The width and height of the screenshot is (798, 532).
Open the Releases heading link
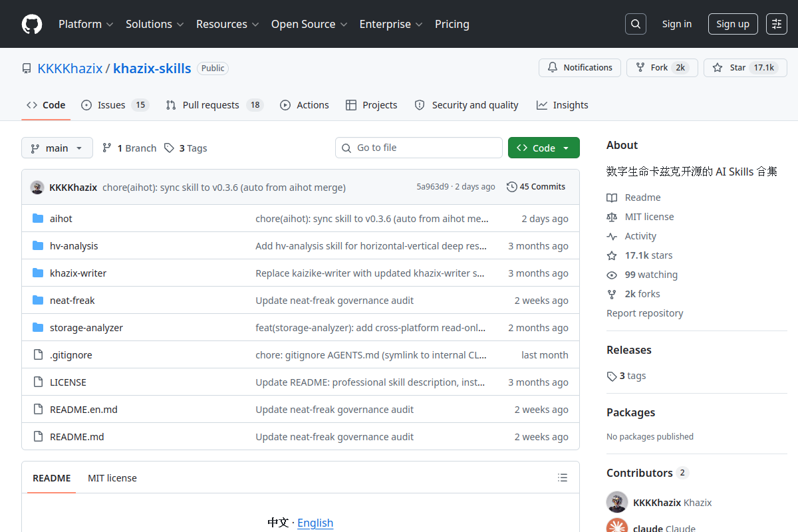tap(629, 350)
